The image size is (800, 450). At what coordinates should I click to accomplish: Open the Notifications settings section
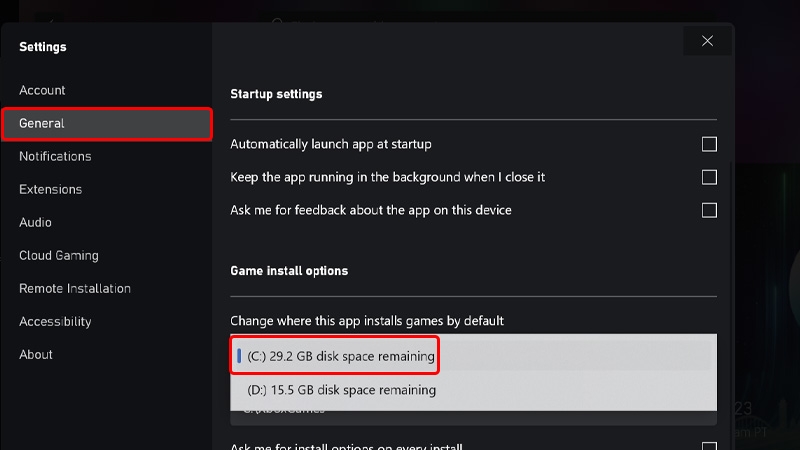click(55, 156)
